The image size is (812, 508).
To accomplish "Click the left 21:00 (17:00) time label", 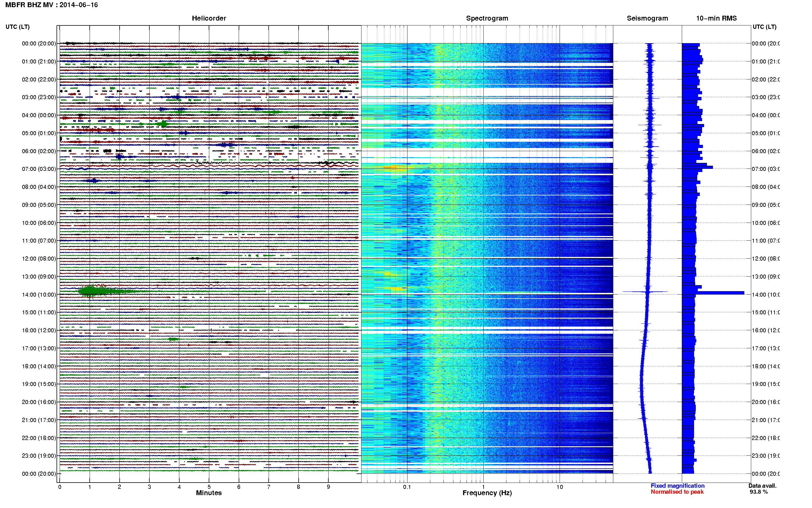I will coord(39,420).
